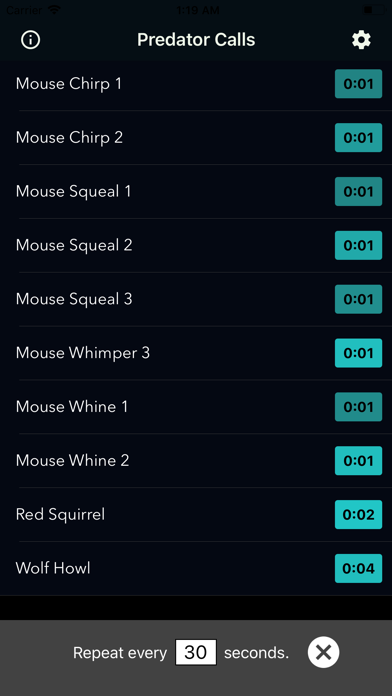The image size is (392, 696).
Task: Play Mouse Chirp 1 duration button
Action: pyautogui.click(x=358, y=83)
